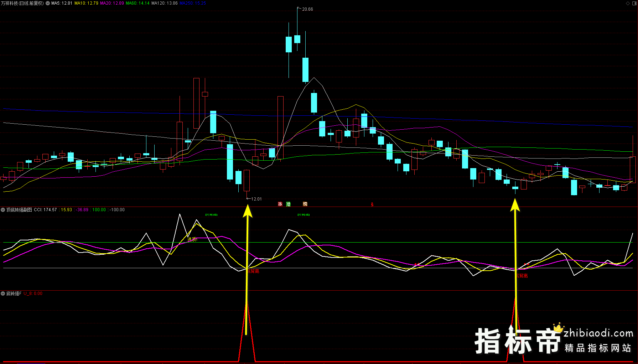Image resolution: width=638 pixels, height=364 pixels.
Task: Click the MA120: 13.86 label
Action: [165, 3]
